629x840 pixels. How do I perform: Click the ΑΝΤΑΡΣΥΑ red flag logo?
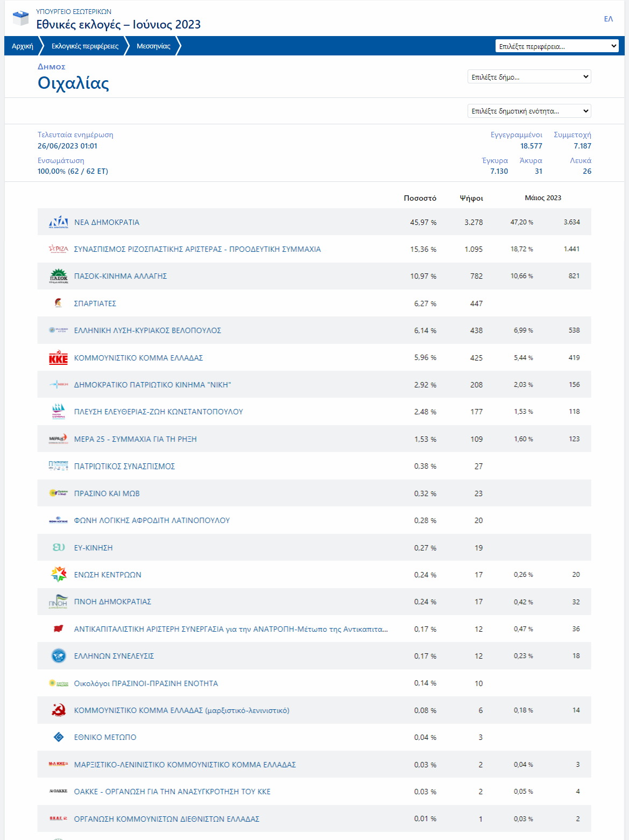(59, 629)
